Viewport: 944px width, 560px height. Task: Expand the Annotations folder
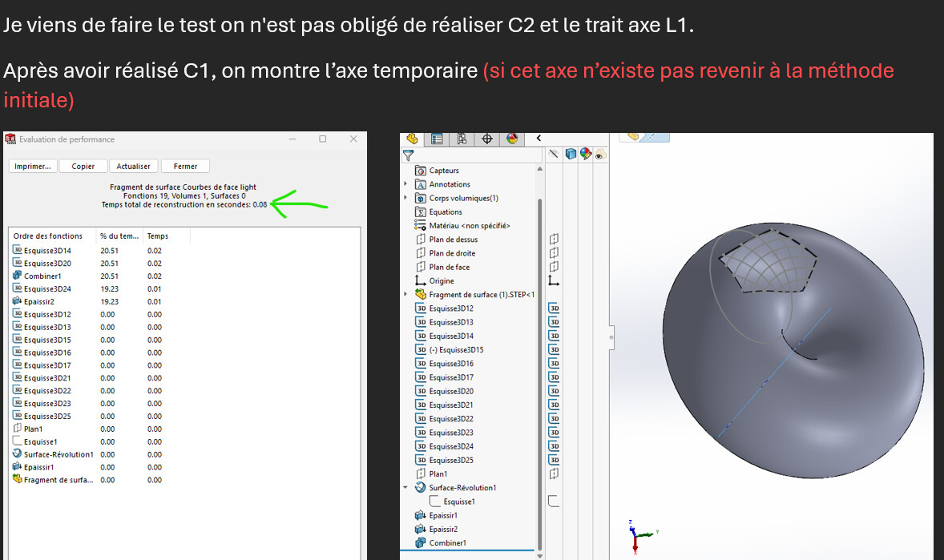tap(405, 184)
